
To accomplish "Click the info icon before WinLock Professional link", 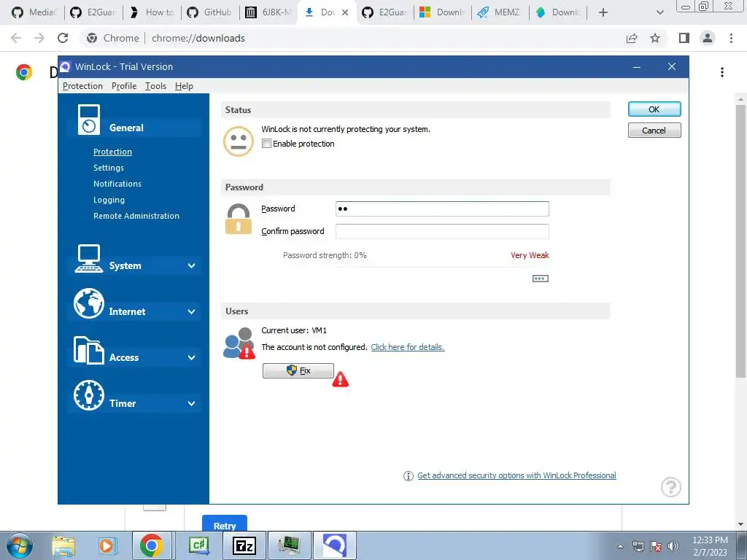I will (x=409, y=475).
